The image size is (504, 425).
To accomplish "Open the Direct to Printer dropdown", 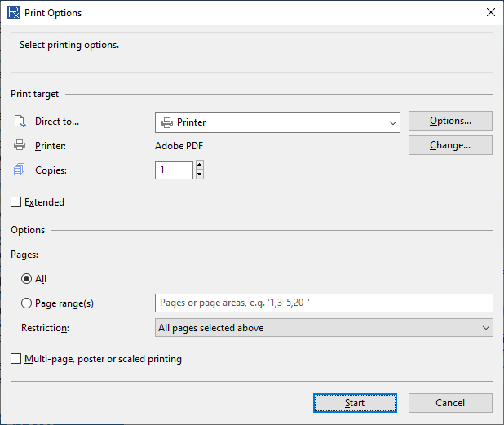I will pos(277,122).
